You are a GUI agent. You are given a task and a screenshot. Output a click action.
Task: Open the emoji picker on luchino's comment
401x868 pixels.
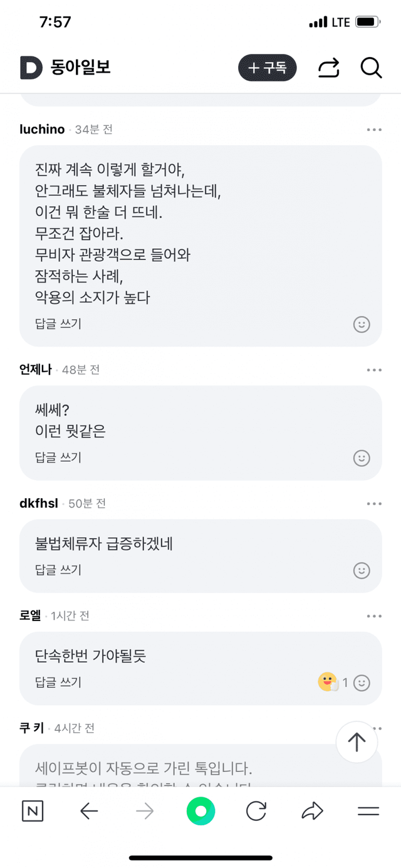[x=361, y=325]
